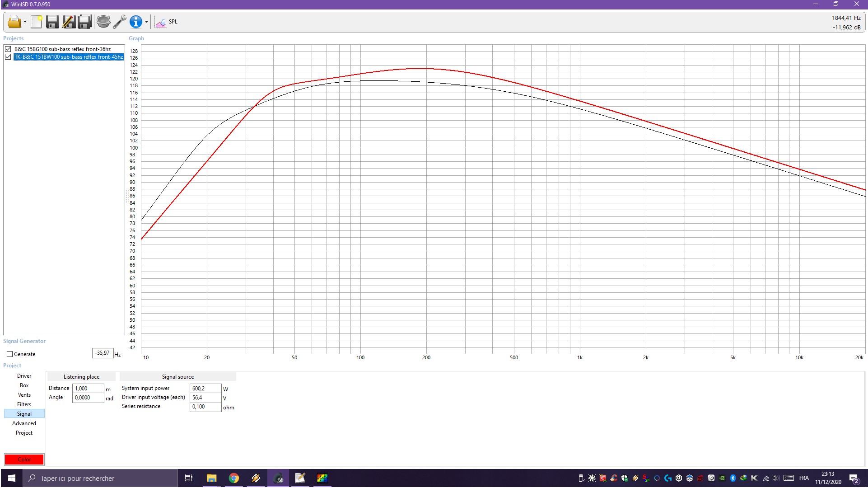
Task: Click safely remove hardware USB icon
Action: click(x=581, y=478)
